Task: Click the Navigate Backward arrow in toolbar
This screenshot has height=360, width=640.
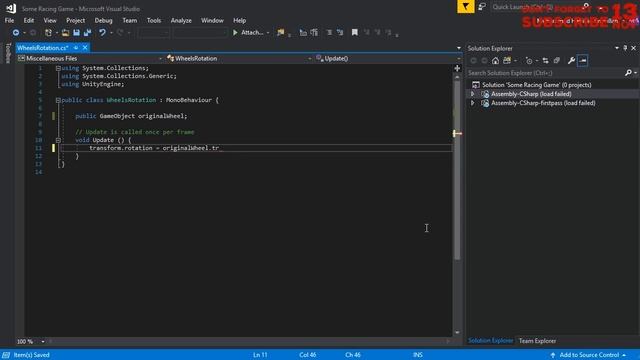Action: pos(16,32)
